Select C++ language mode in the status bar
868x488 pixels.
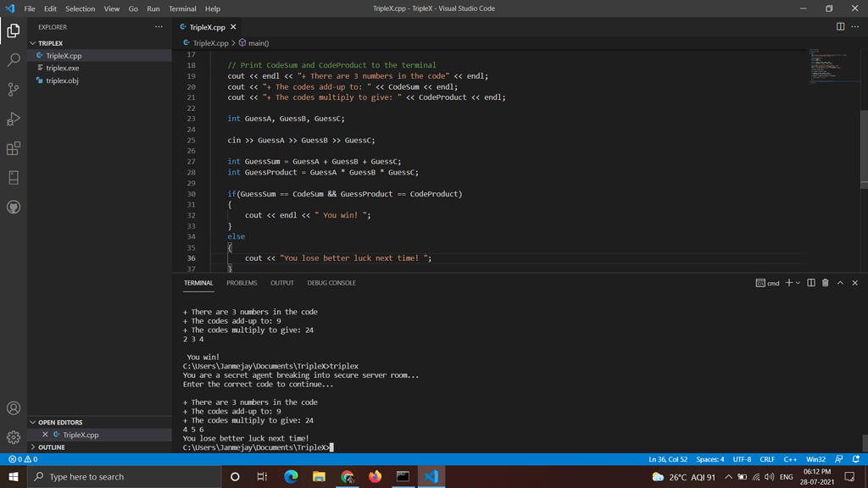pyautogui.click(x=790, y=458)
